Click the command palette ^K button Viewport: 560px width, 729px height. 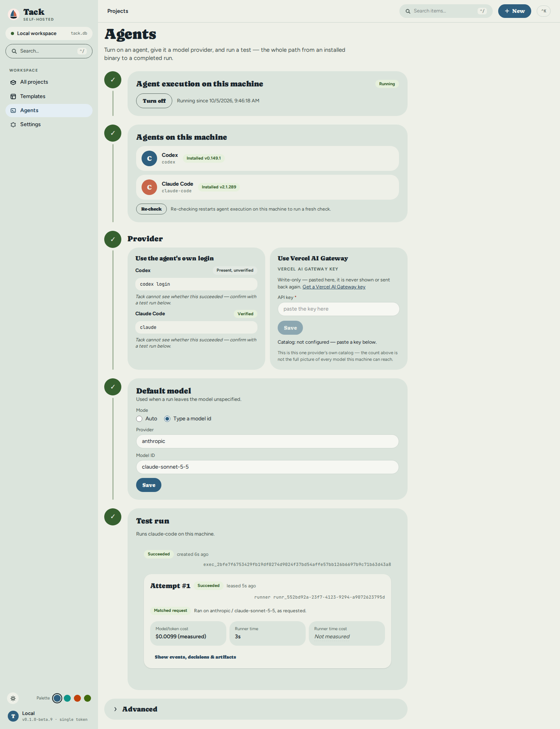pyautogui.click(x=544, y=11)
